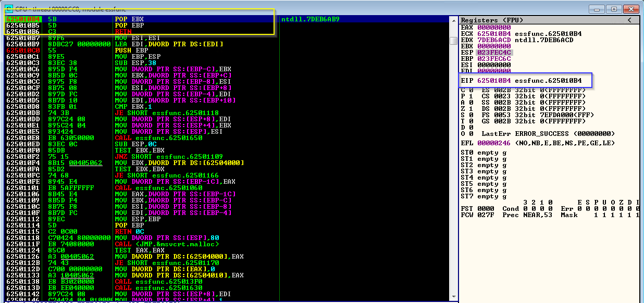Maximize the CPU window
The width and height of the screenshot is (644, 303).
[615, 9]
